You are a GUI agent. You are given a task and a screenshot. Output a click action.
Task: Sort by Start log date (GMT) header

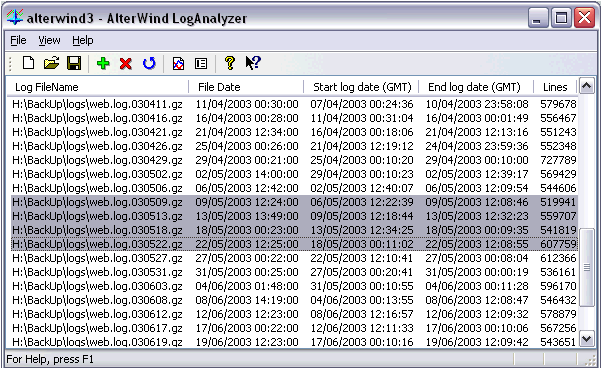point(361,87)
